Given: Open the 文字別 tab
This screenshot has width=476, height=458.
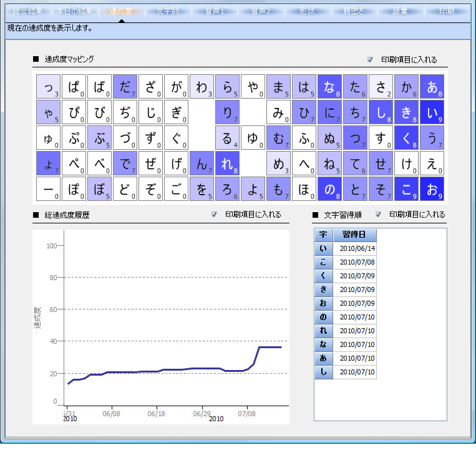Looking at the screenshot, I should [167, 11].
